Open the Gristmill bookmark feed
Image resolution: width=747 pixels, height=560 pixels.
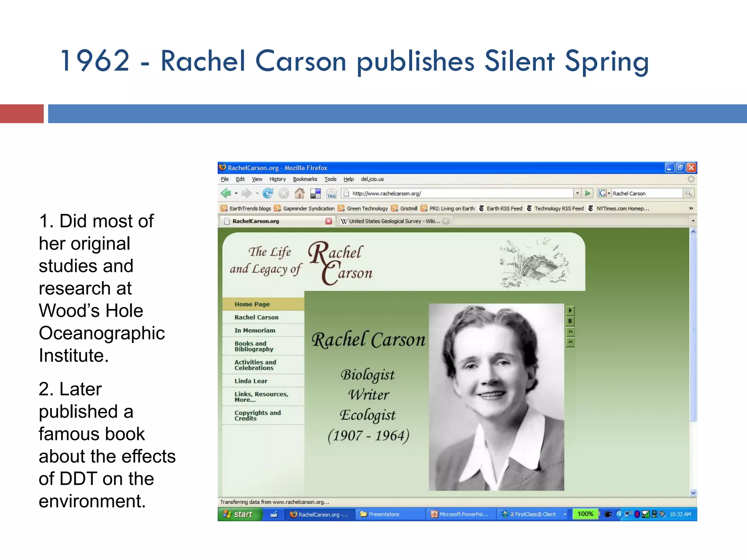(x=405, y=209)
